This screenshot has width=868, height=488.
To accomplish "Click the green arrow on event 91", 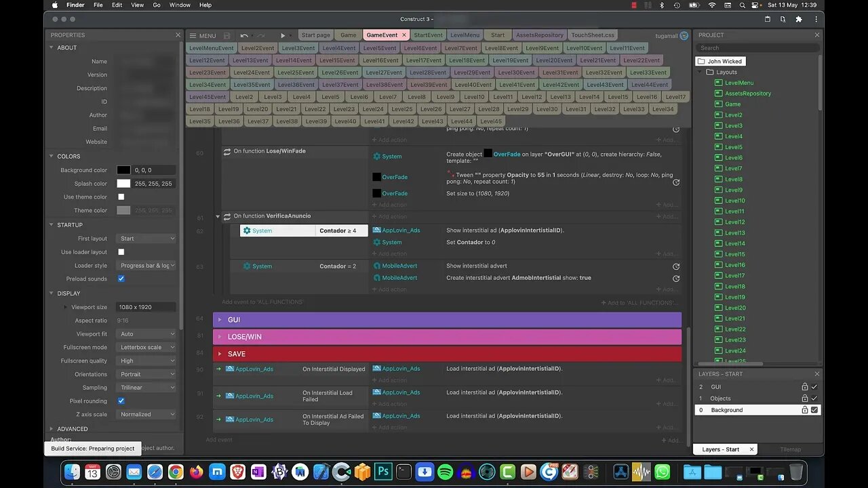I will click(218, 396).
